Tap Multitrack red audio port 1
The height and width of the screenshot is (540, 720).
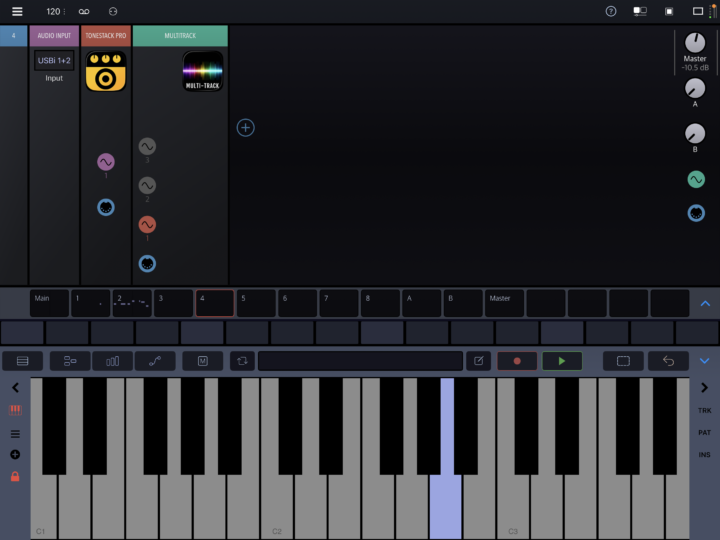(x=147, y=225)
